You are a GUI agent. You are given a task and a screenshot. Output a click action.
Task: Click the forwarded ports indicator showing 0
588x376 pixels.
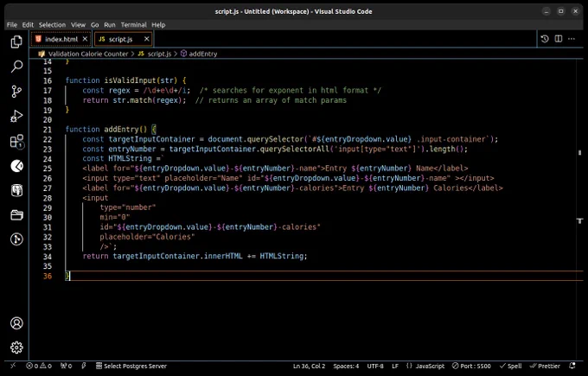[66, 366]
